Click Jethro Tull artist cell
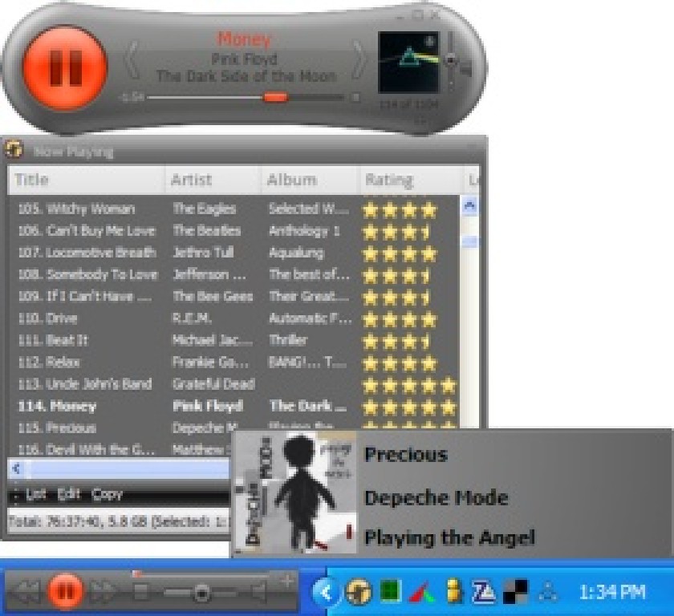674x616 pixels. 203,253
